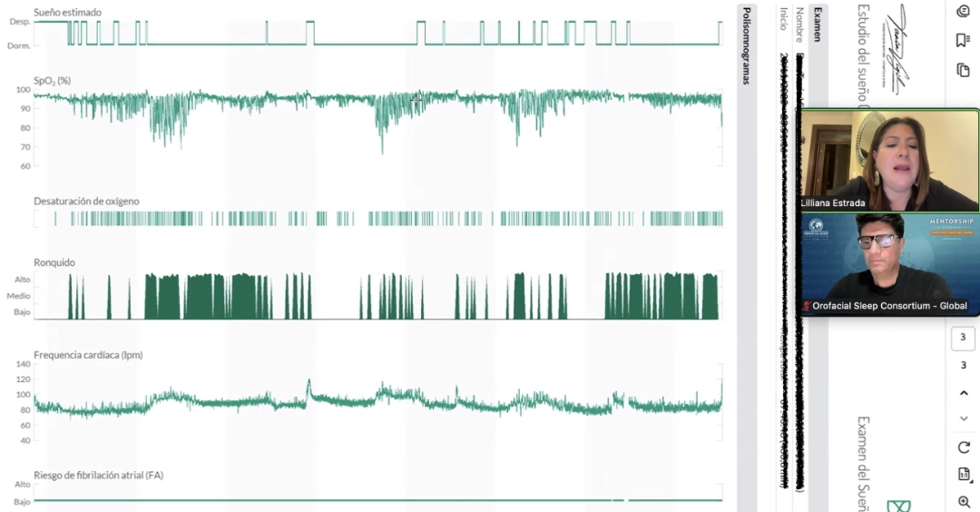
Task: Rotate the page with the circular arrow
Action: (963, 447)
